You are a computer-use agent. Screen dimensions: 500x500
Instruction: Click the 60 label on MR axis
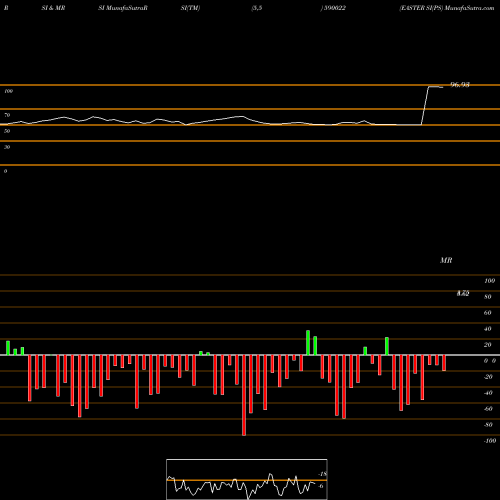point(488,313)
